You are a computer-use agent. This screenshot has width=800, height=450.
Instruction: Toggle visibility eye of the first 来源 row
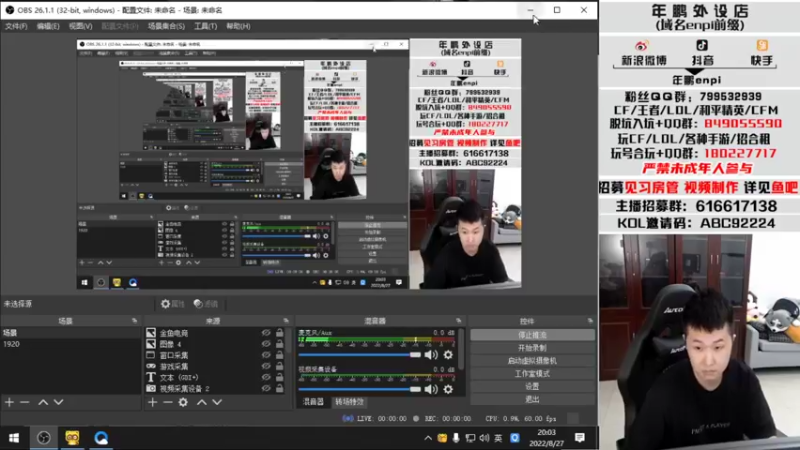click(266, 333)
